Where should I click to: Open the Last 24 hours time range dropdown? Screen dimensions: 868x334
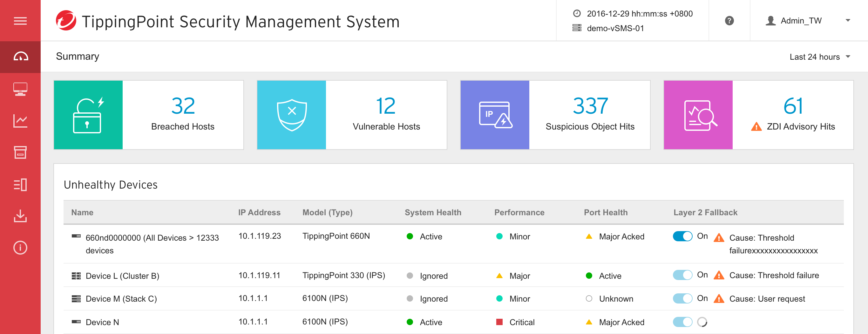point(819,57)
